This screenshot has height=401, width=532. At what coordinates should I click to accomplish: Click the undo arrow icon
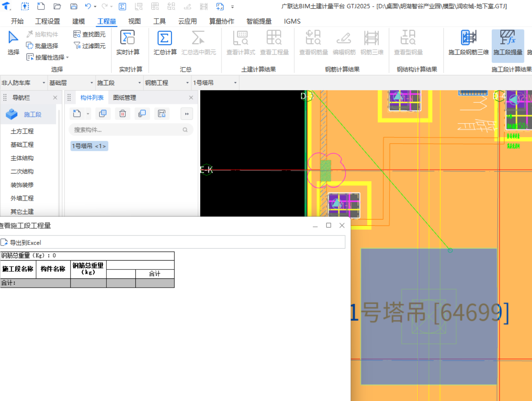[x=88, y=6]
